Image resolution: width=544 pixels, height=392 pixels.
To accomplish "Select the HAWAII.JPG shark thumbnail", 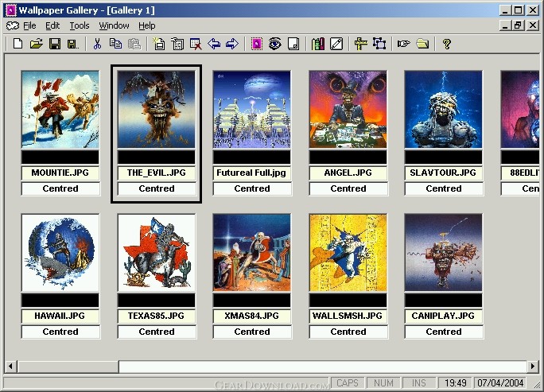I will pos(60,253).
